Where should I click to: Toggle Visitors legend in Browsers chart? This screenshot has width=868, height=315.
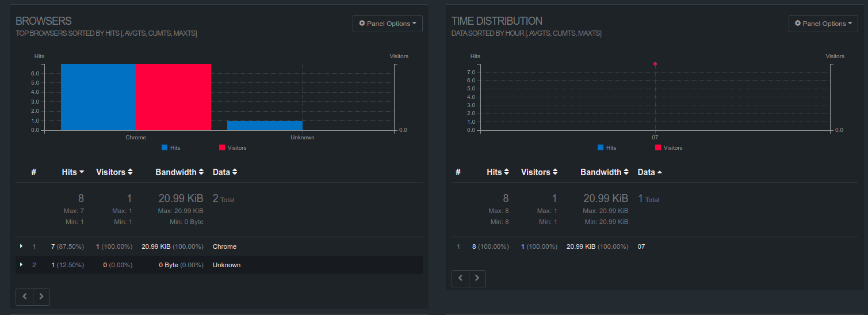tap(232, 148)
